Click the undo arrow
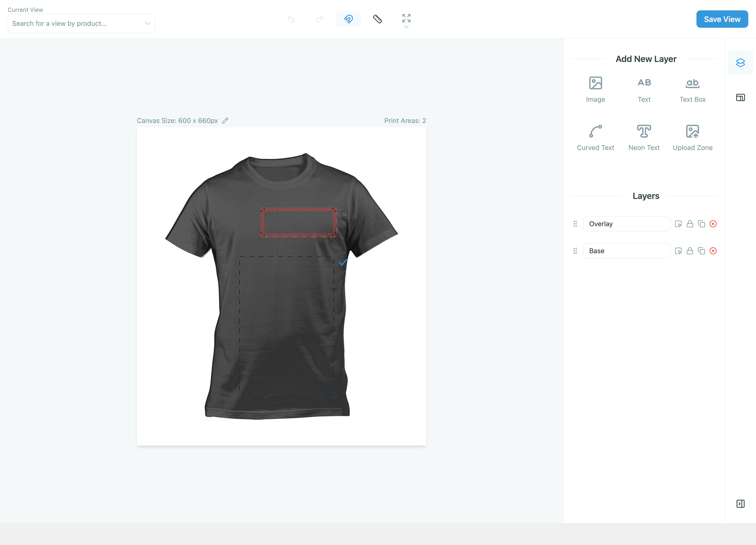Screen dimensions: 756x545 (x=291, y=19)
